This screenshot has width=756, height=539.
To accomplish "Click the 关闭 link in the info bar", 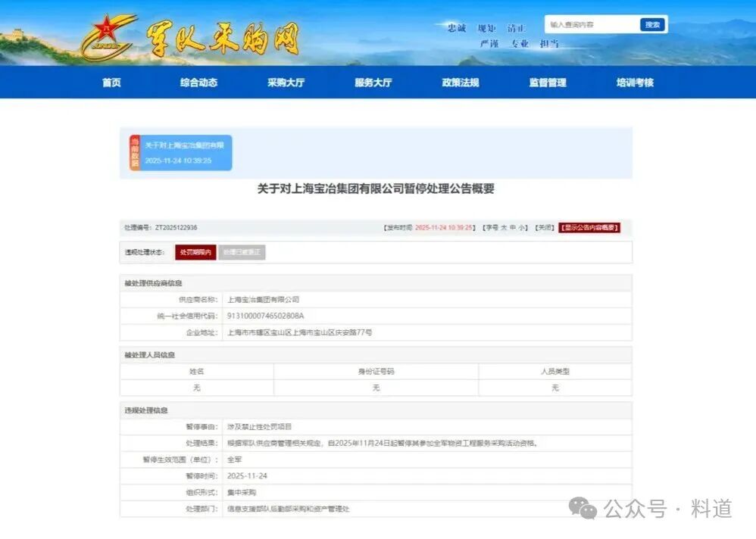I will coord(545,227).
